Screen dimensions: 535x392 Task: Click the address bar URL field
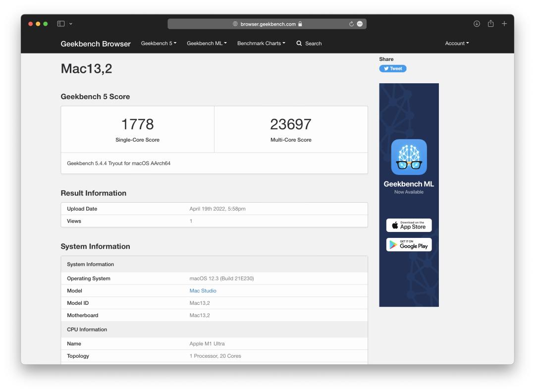click(x=267, y=24)
